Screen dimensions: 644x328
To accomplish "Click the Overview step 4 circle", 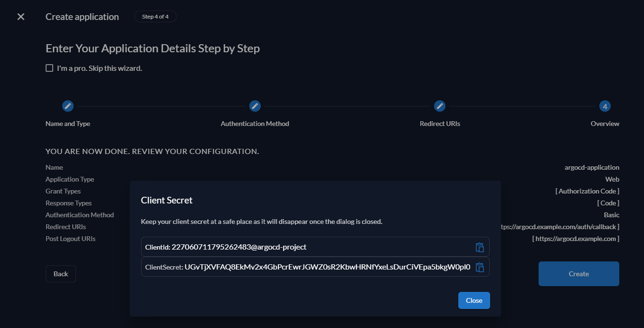I will pyautogui.click(x=605, y=106).
